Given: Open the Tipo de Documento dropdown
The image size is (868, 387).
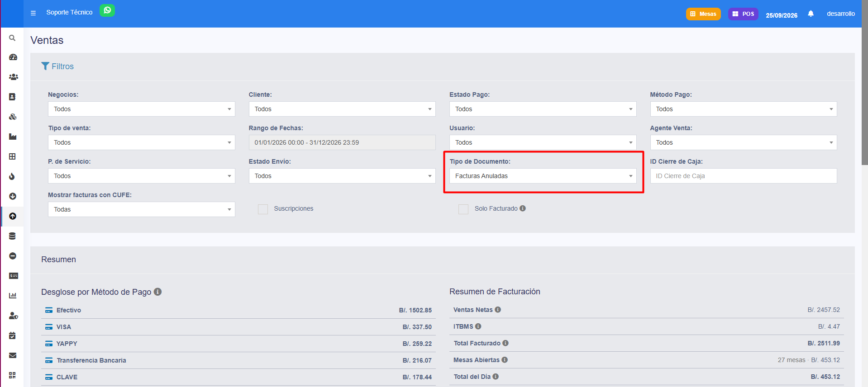Looking at the screenshot, I should tap(543, 176).
